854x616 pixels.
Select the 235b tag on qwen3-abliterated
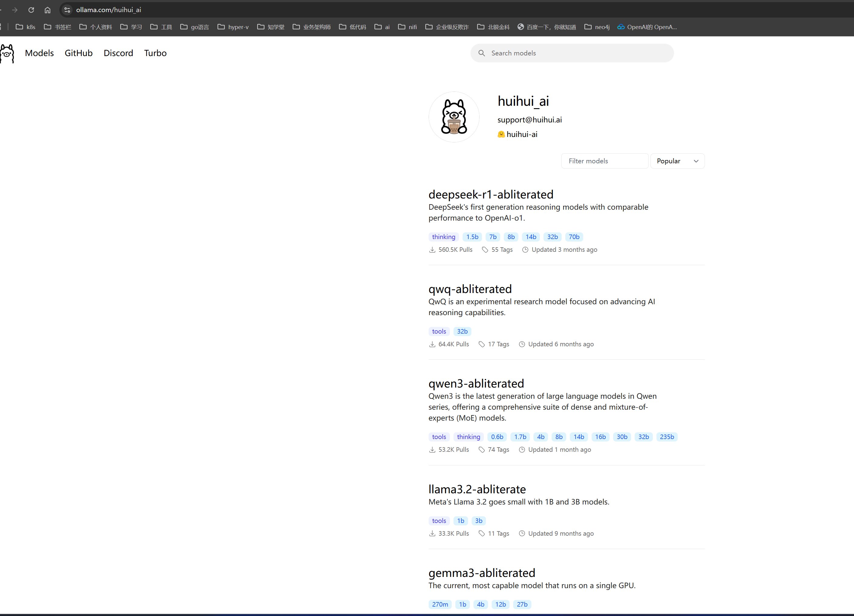coord(666,437)
